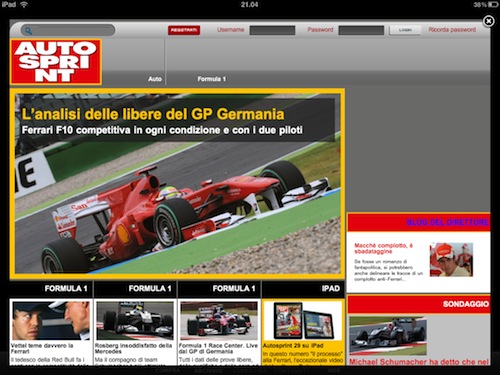Select the Formula 1 menu tab
The height and width of the screenshot is (375, 500).
[212, 79]
